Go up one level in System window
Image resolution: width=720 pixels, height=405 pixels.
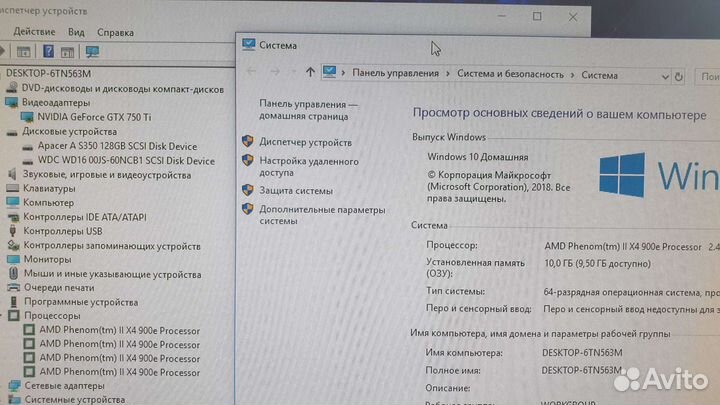310,72
